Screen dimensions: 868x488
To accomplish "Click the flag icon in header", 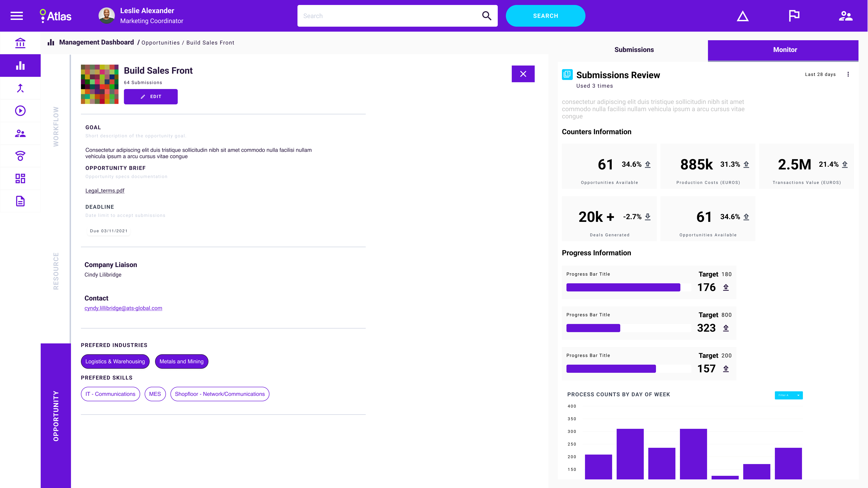I will (794, 16).
